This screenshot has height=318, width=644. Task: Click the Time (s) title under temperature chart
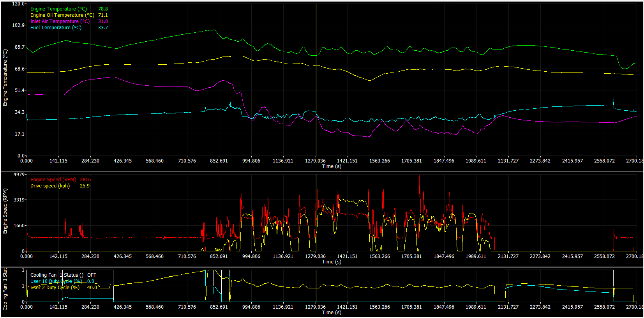(332, 166)
